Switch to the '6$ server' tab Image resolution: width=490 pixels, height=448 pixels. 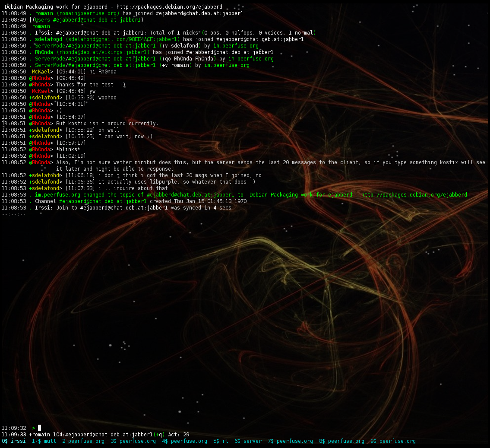click(248, 441)
